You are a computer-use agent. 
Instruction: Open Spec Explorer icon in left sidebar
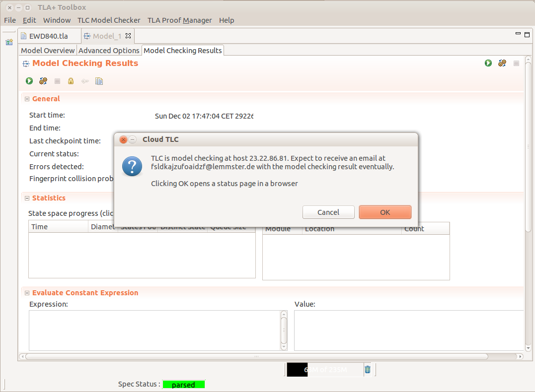(x=9, y=42)
